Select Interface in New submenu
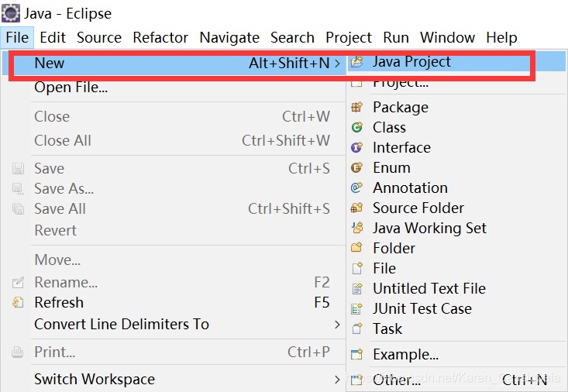568x392 pixels. pos(456,147)
